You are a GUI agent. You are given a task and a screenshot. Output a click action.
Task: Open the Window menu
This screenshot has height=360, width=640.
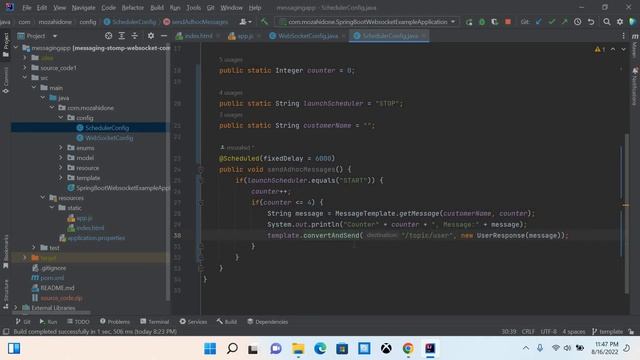[231, 8]
